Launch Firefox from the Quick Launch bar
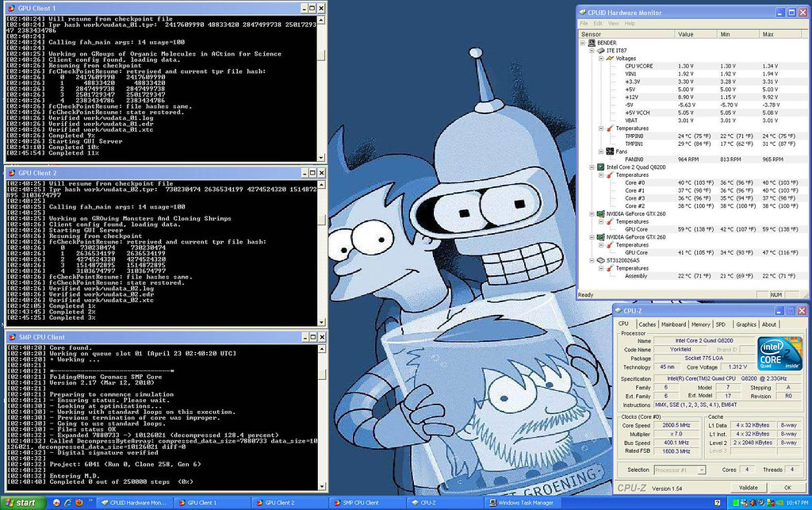The height and width of the screenshot is (510, 812). pos(79,503)
